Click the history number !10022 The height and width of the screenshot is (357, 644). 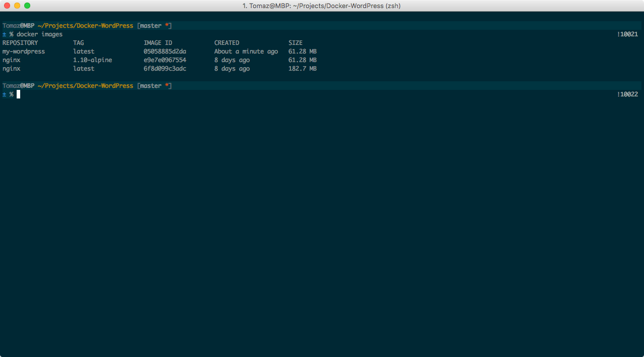pos(628,94)
